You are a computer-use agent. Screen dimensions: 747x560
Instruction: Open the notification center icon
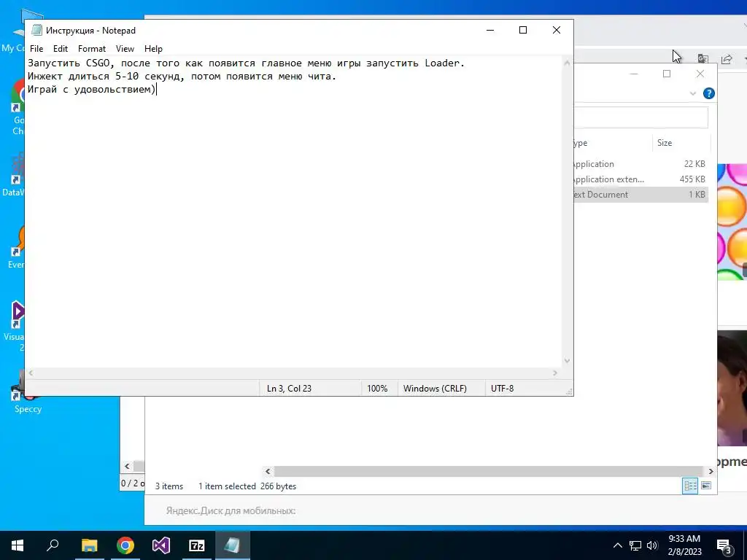click(x=724, y=545)
